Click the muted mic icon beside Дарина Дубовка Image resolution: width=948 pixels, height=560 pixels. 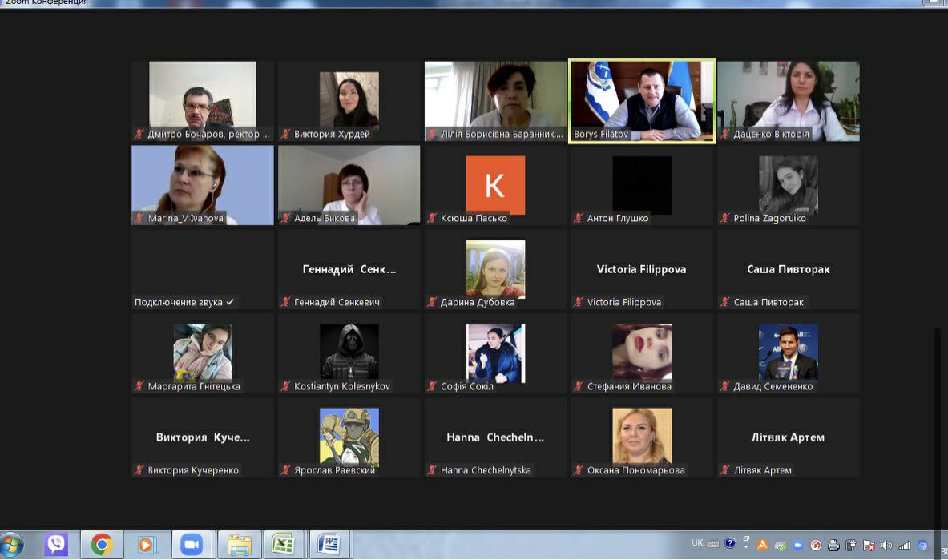click(432, 302)
